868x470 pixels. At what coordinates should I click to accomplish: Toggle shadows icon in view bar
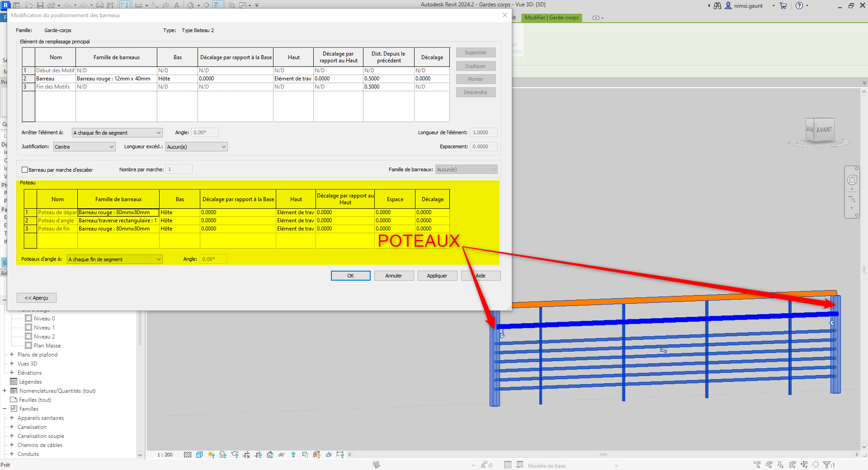point(223,455)
